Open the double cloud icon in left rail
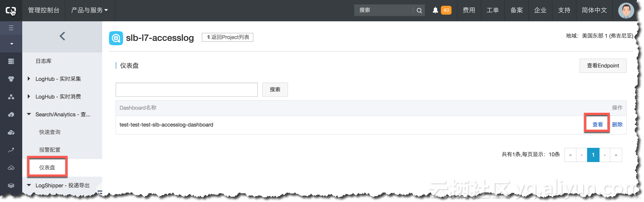Screen dimensions: 644x202 click(11, 132)
